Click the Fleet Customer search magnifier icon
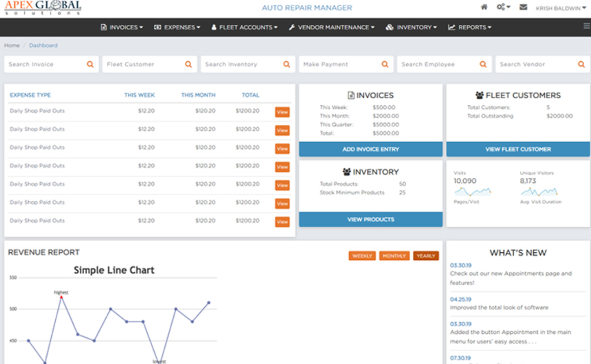 (188, 64)
